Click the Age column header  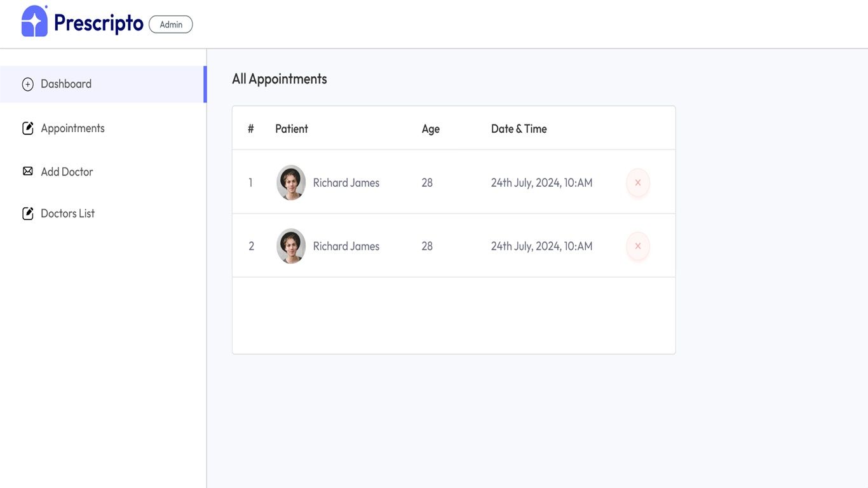click(x=431, y=129)
